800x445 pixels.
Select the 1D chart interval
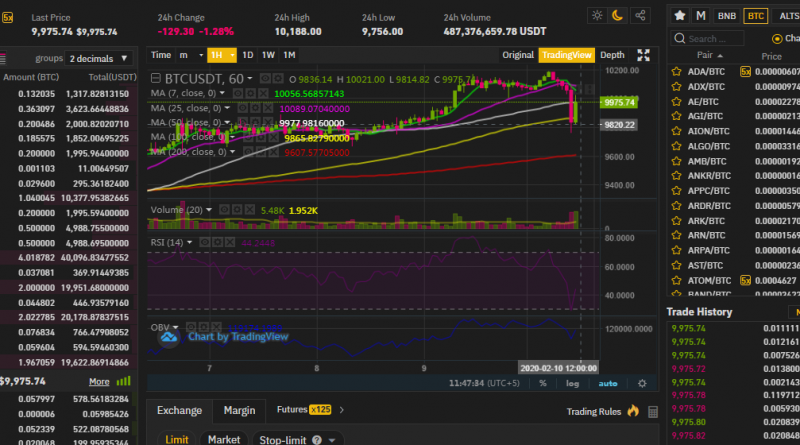[x=247, y=55]
